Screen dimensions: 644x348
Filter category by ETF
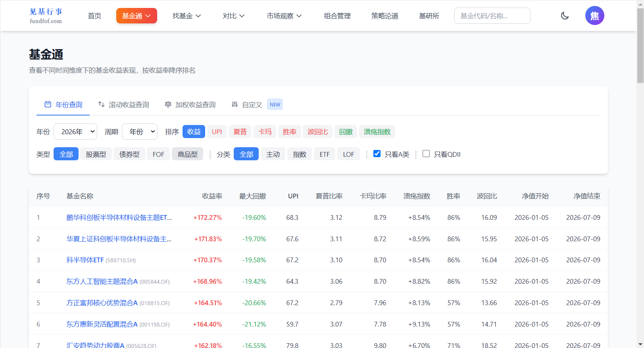tap(325, 154)
